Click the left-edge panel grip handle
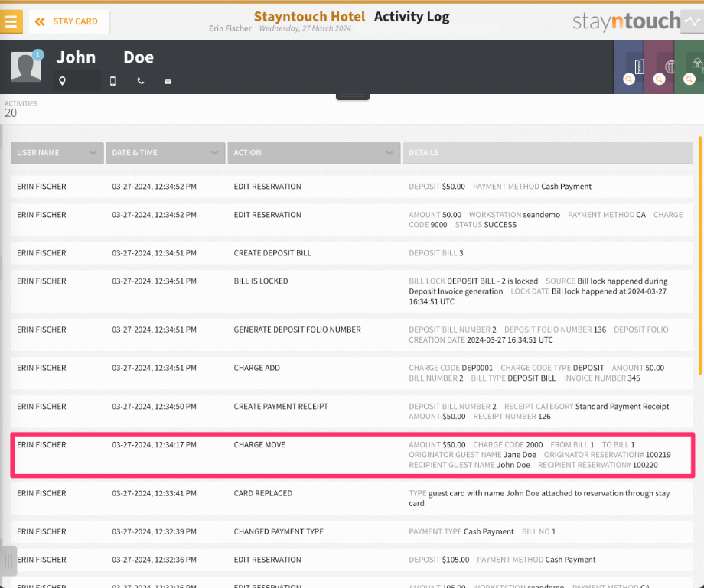 tap(8, 560)
